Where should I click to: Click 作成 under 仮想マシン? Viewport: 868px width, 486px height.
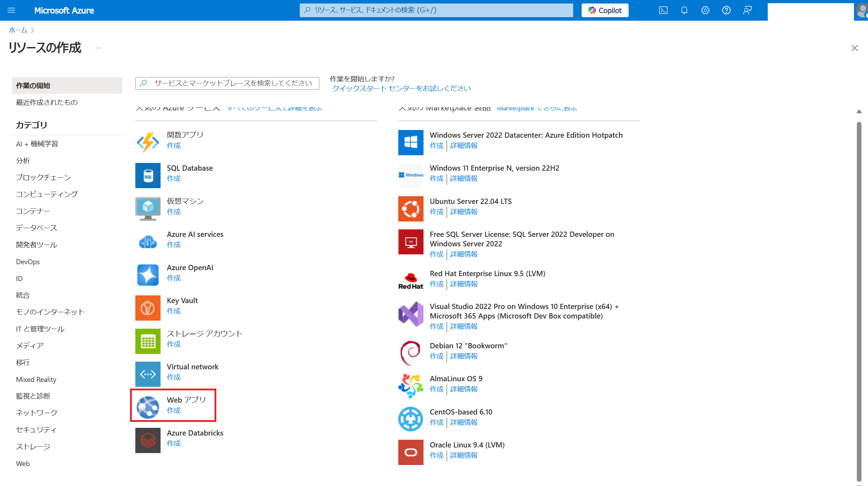[x=174, y=212]
